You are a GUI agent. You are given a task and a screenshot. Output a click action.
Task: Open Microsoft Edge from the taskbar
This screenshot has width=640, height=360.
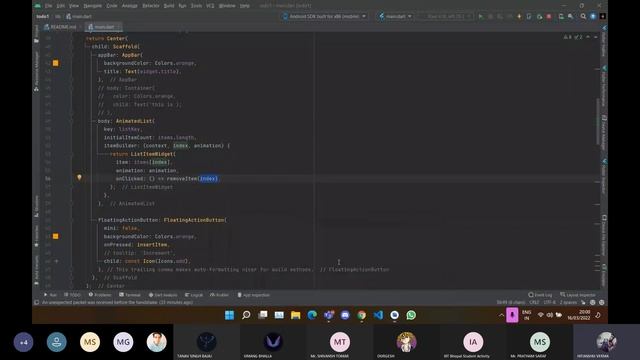coord(312,315)
